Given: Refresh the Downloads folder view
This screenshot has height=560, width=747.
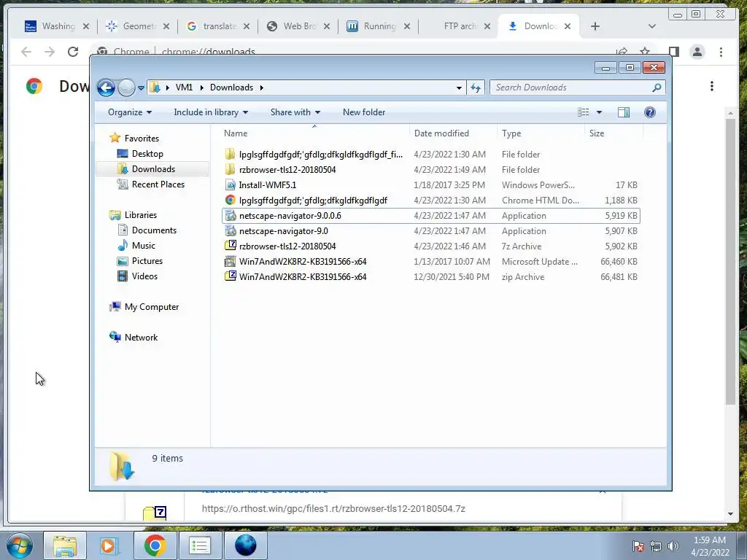Looking at the screenshot, I should (x=476, y=87).
